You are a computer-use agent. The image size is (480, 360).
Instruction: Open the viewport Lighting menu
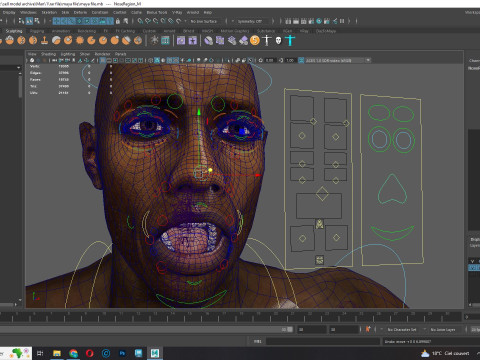[x=68, y=54]
